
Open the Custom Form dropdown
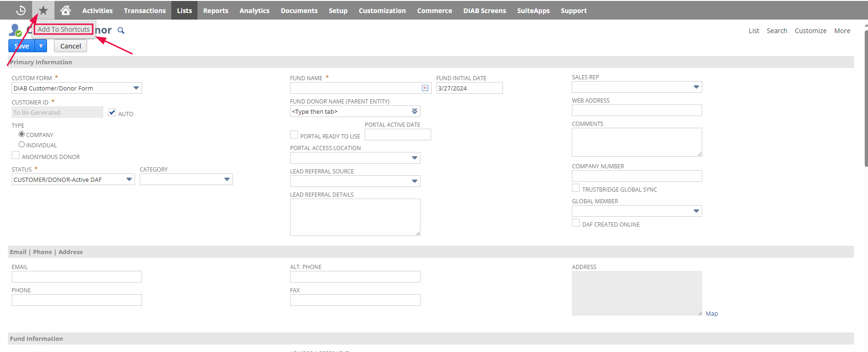(x=136, y=88)
